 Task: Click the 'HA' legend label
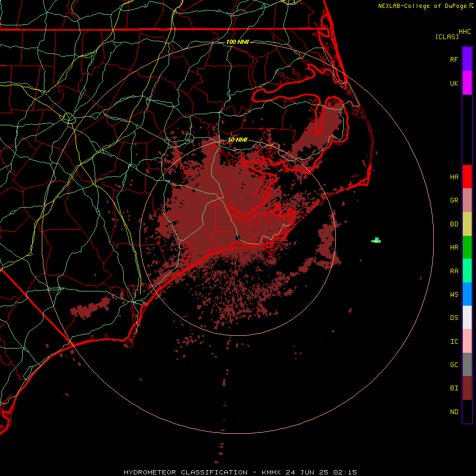tap(454, 177)
